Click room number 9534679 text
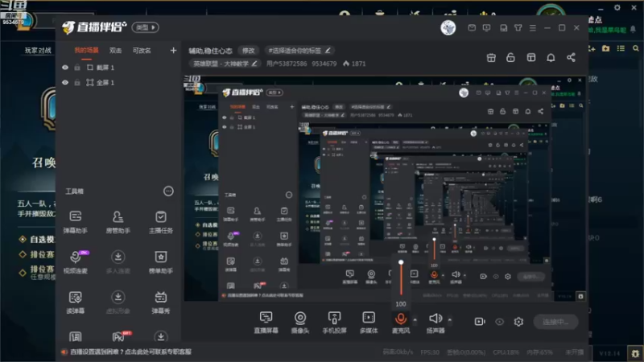The height and width of the screenshot is (362, 644). pos(324,64)
